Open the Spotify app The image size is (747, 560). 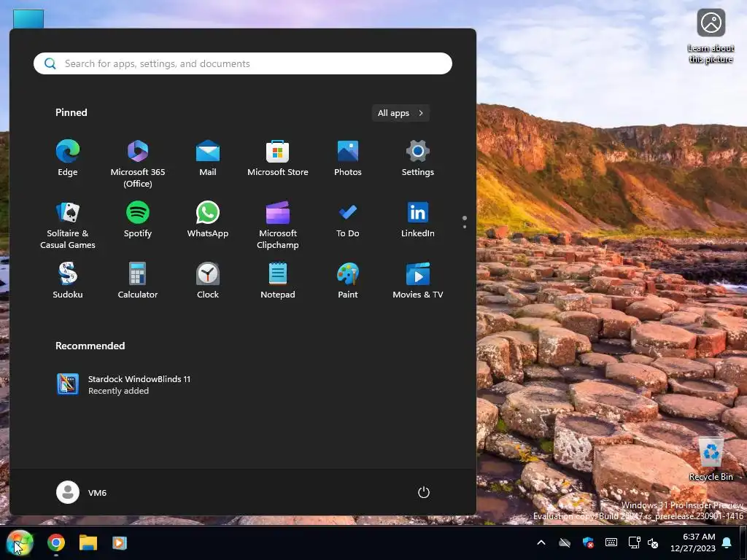pos(138,219)
